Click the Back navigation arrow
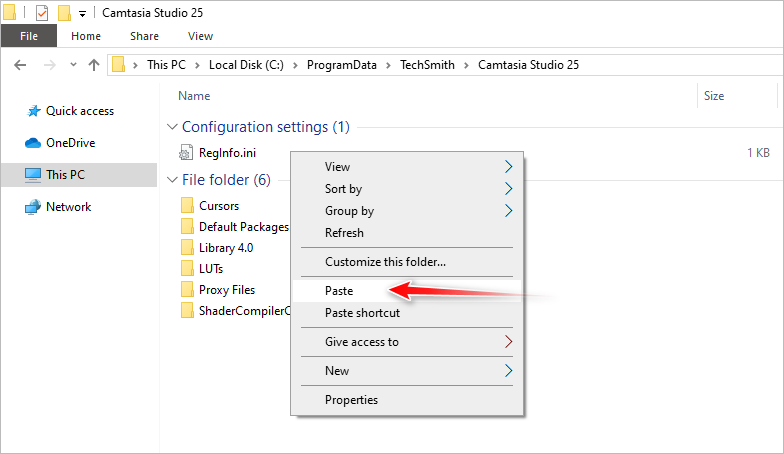Screen dimensions: 784x454 pyautogui.click(x=21, y=65)
